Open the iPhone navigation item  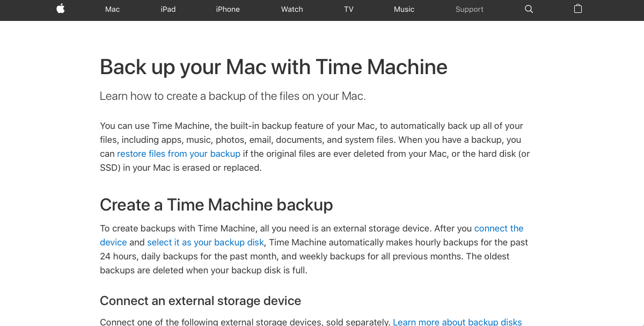tap(228, 9)
